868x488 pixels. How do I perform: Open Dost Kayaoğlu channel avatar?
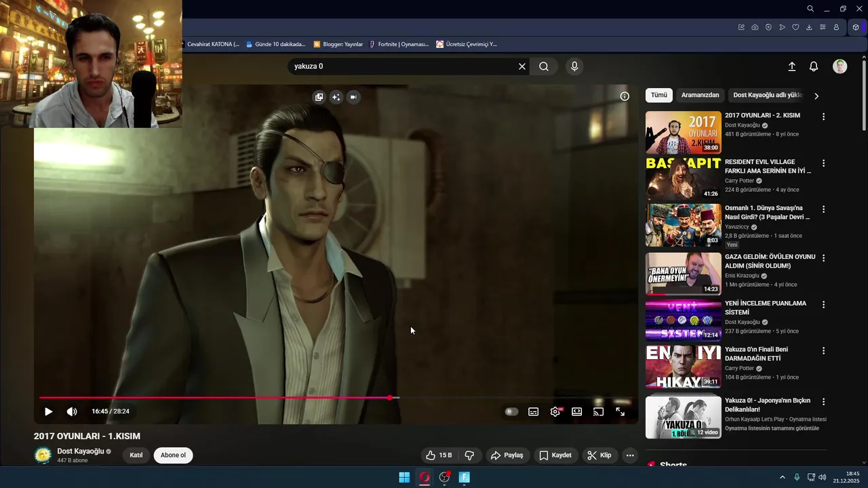point(43,455)
